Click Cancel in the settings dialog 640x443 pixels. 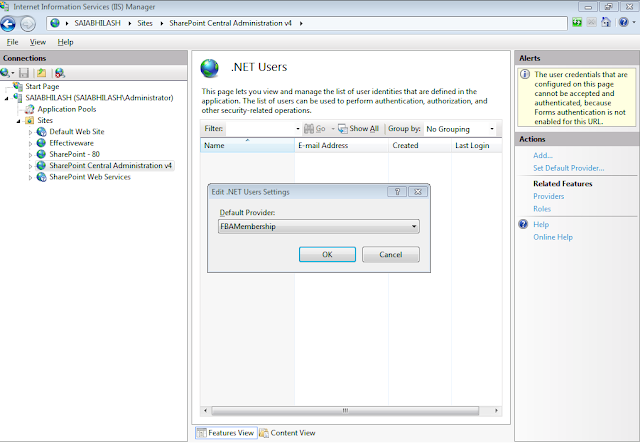click(391, 254)
